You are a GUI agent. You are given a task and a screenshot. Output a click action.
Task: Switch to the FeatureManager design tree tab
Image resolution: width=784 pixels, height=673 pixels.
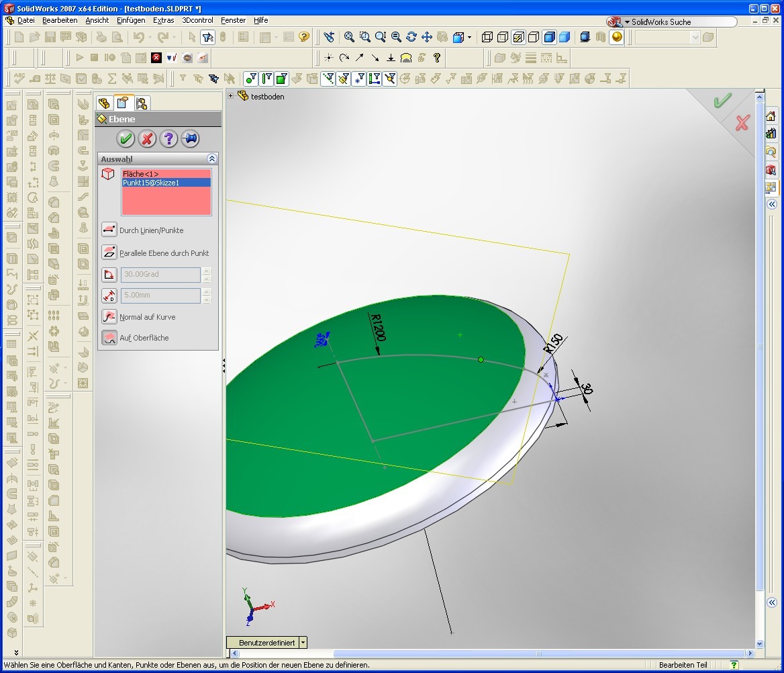point(104,103)
